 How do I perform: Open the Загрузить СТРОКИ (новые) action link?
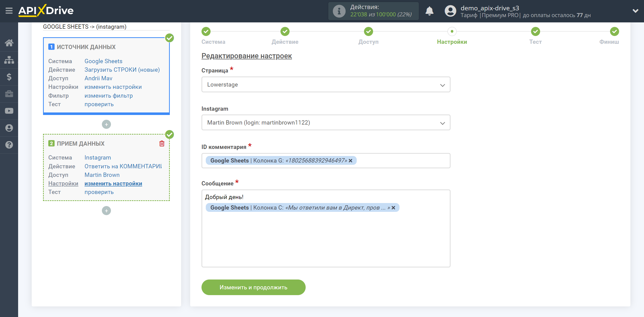(122, 70)
